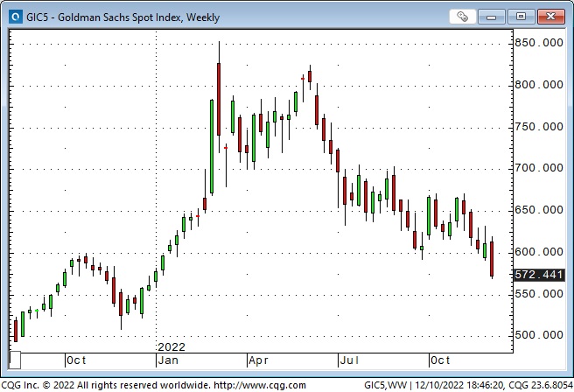The image size is (574, 392).
Task: Maximize the GIC5 chart window
Action: [x=521, y=17]
